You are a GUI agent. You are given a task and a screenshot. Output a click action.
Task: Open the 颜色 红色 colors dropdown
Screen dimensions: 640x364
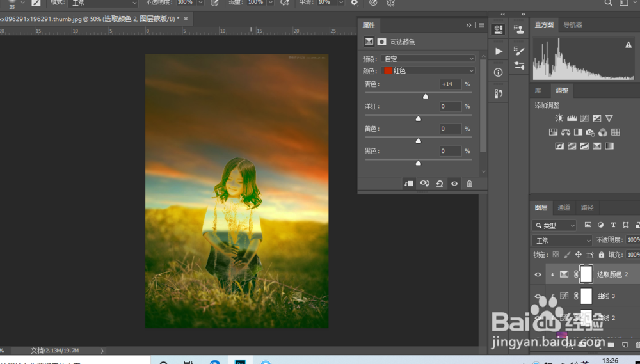(428, 70)
